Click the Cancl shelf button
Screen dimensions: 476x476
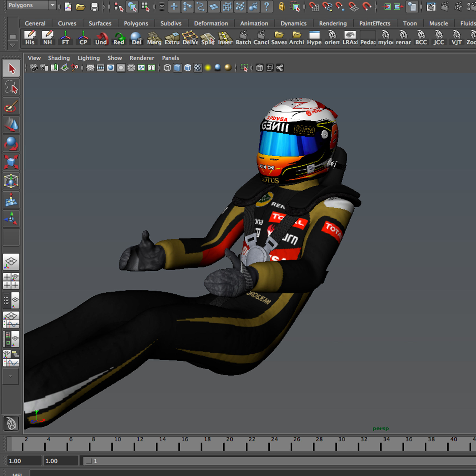(x=261, y=38)
